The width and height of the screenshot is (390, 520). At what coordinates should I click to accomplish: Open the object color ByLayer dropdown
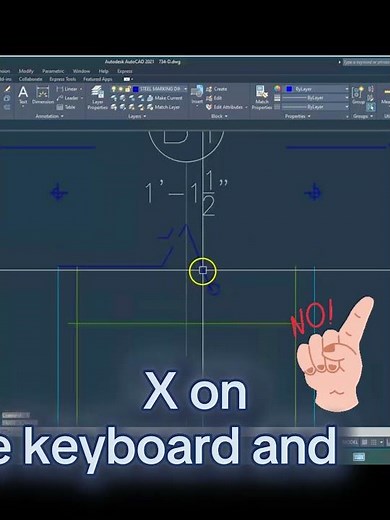[347, 89]
